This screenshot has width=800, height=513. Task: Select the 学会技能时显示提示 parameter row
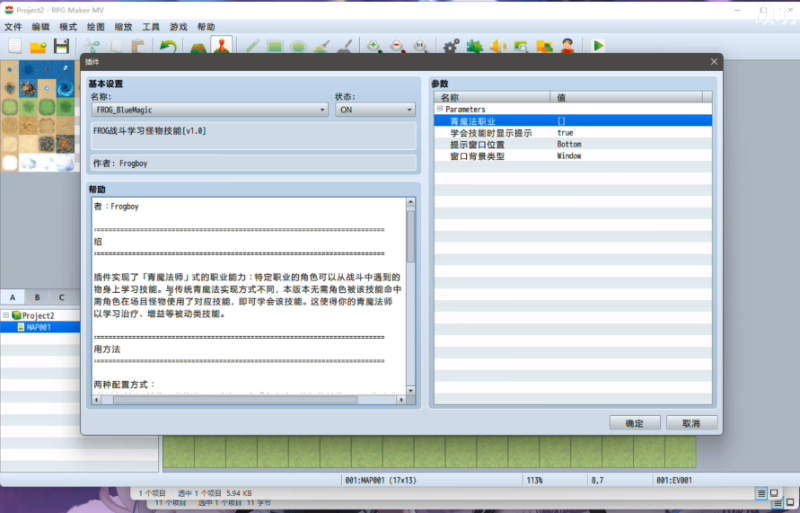[573, 133]
